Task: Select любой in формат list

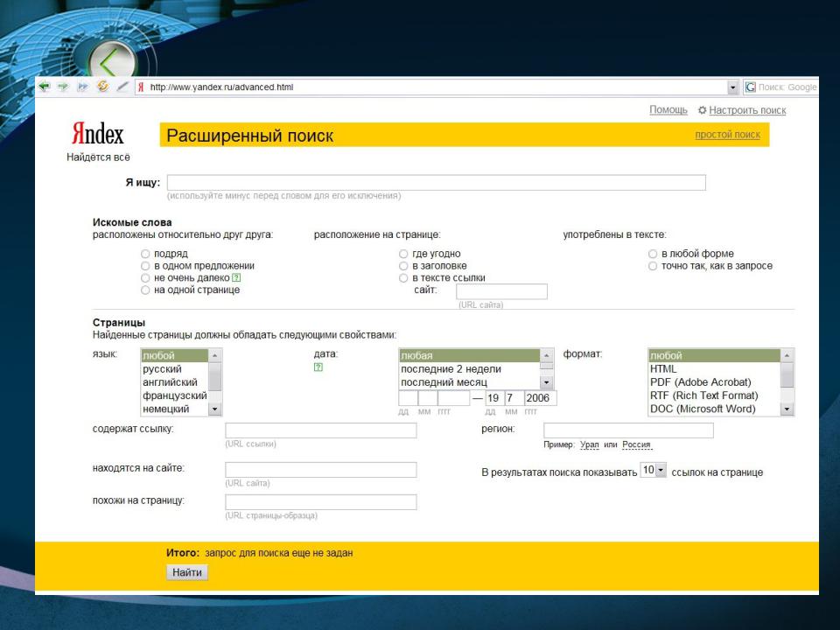Action: (715, 356)
